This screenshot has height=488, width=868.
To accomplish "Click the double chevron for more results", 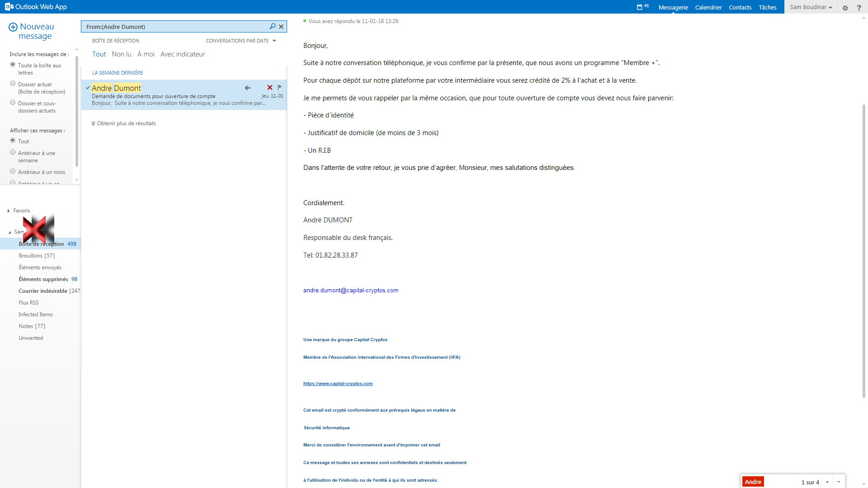I will tap(93, 123).
